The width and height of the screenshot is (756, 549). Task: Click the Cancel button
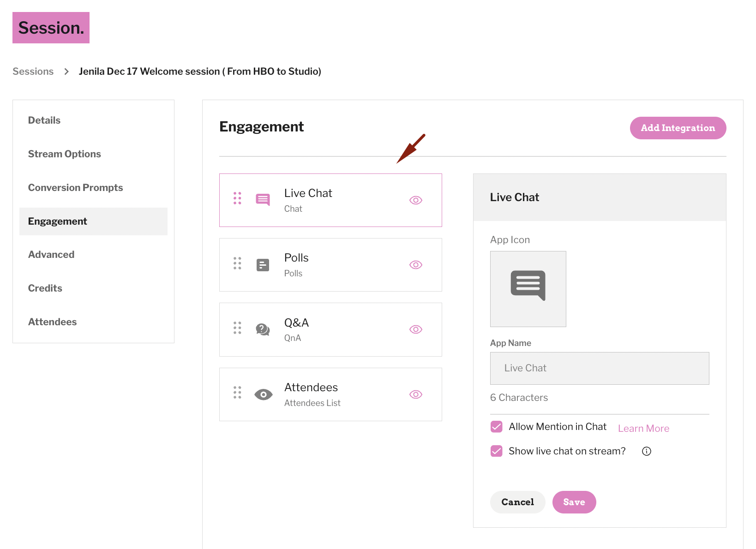[518, 502]
